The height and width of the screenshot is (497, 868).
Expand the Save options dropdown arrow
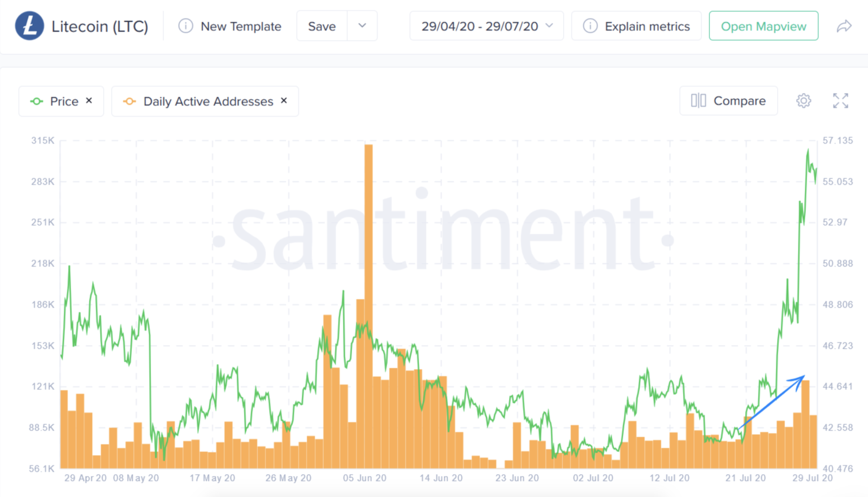(362, 26)
